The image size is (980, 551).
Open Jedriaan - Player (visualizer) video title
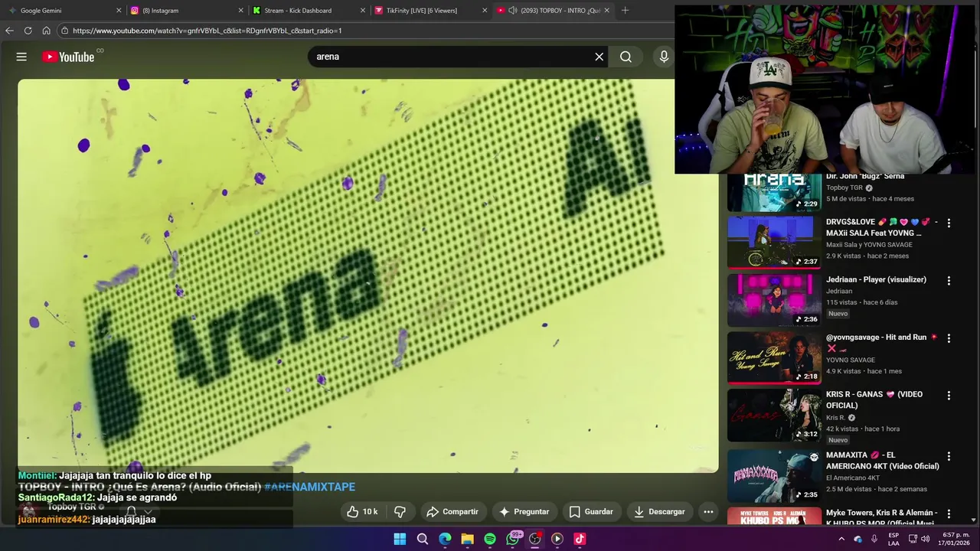(x=876, y=279)
